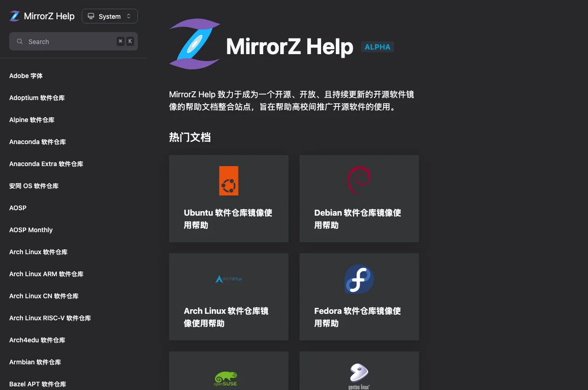Screen dimensions: 588x390
Task: Click the magnifier icon in the search box
Action: point(20,41)
